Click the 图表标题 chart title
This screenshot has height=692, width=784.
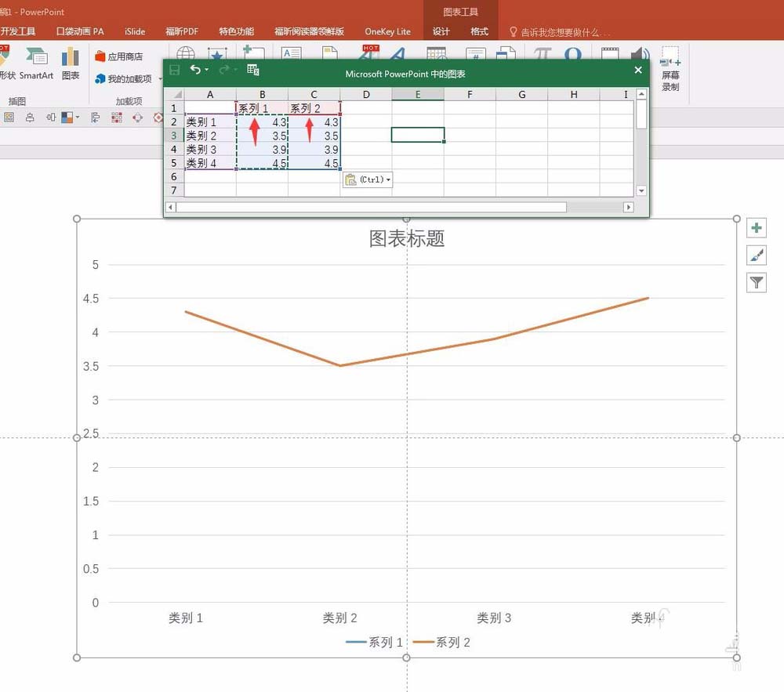coord(406,238)
